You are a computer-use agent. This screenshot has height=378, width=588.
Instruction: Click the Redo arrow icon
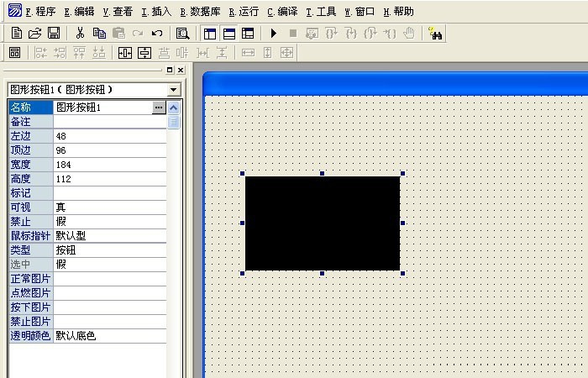138,34
